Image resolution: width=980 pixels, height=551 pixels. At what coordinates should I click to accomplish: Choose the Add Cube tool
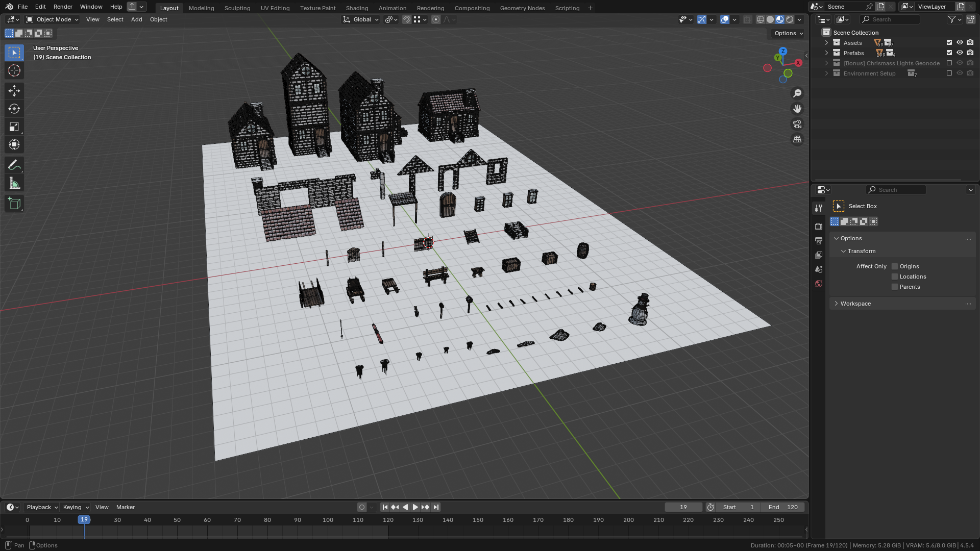pos(14,204)
